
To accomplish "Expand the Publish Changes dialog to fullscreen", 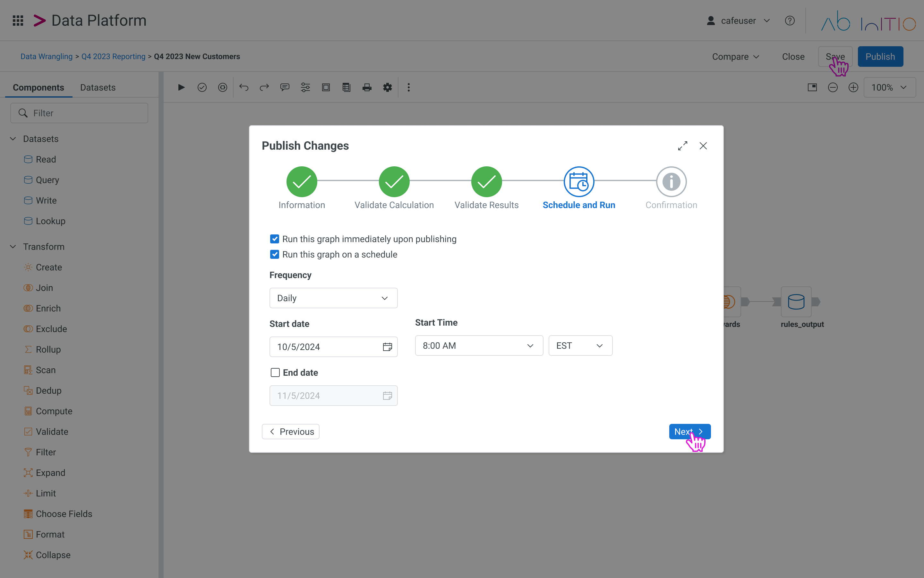I will coord(683,146).
